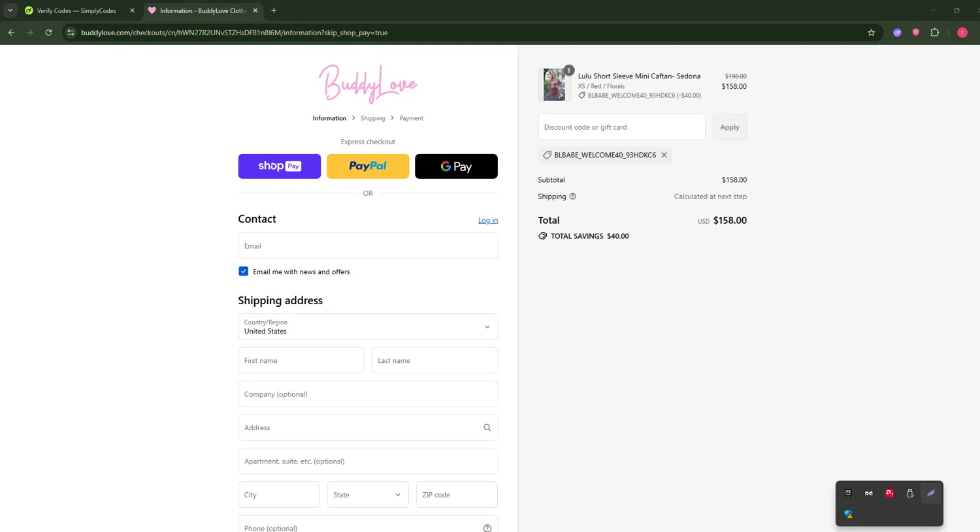Check out with Google Pay
The image size is (980, 532).
pyautogui.click(x=456, y=166)
